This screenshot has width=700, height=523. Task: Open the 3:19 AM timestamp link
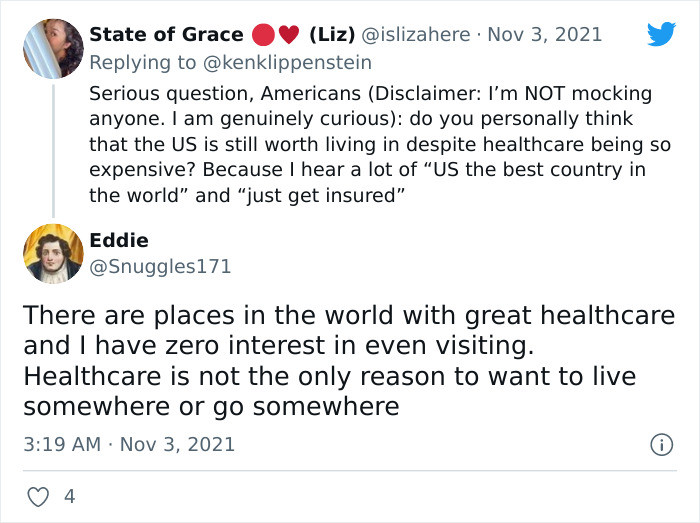click(x=62, y=444)
